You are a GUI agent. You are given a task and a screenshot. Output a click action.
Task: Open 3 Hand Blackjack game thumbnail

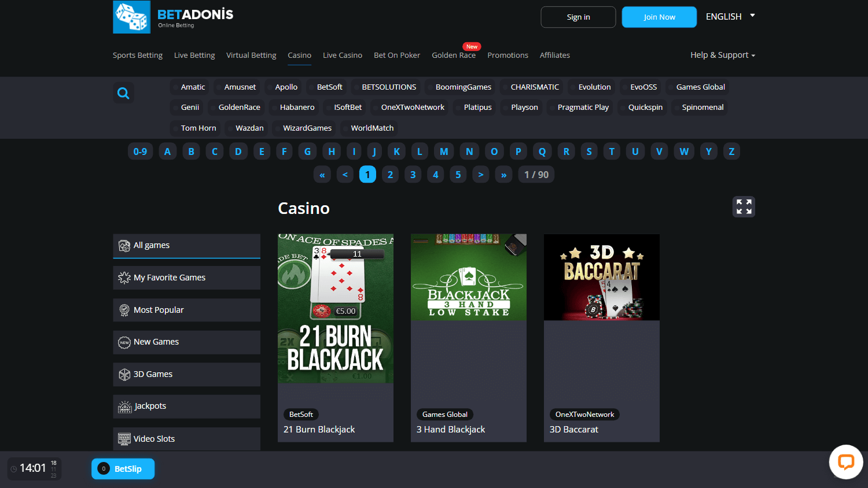[x=469, y=278]
